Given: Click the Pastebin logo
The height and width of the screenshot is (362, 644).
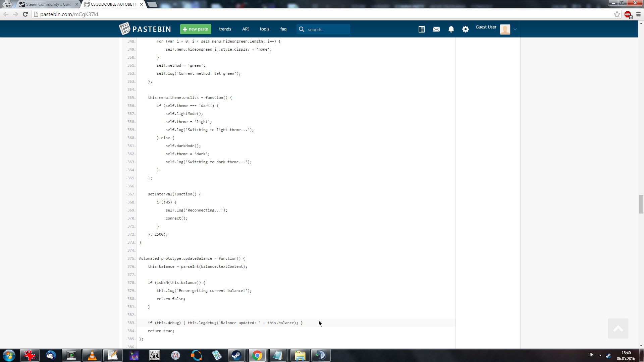Looking at the screenshot, I should click(x=145, y=29).
